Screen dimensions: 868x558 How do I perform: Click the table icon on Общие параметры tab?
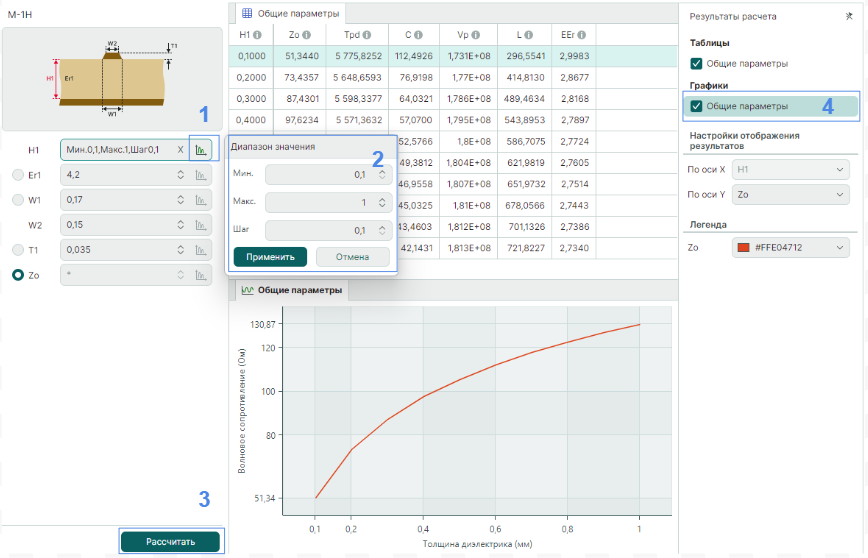(x=247, y=13)
